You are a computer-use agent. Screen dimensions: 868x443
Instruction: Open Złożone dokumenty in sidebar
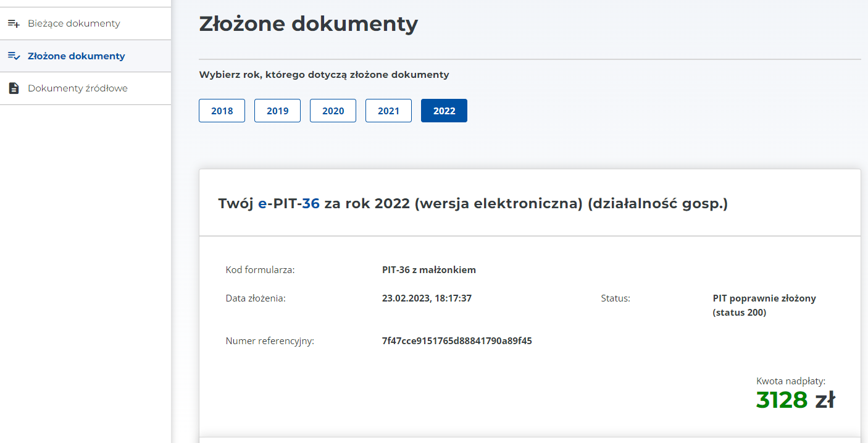[85, 56]
